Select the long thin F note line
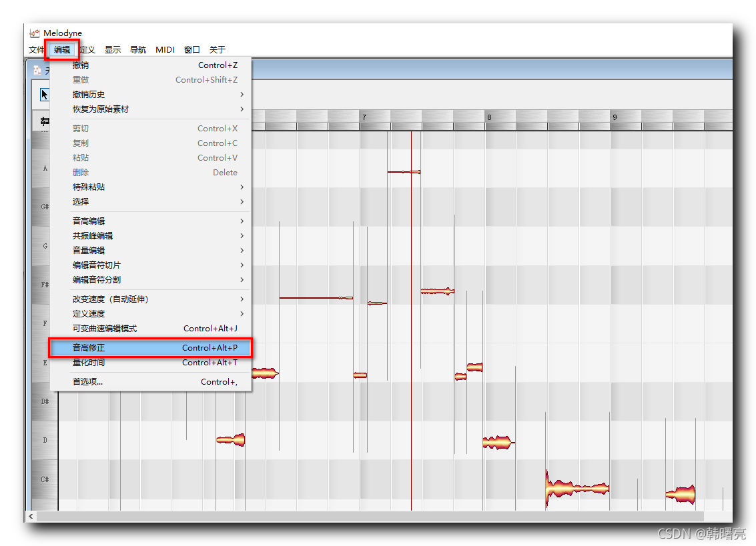 316,298
